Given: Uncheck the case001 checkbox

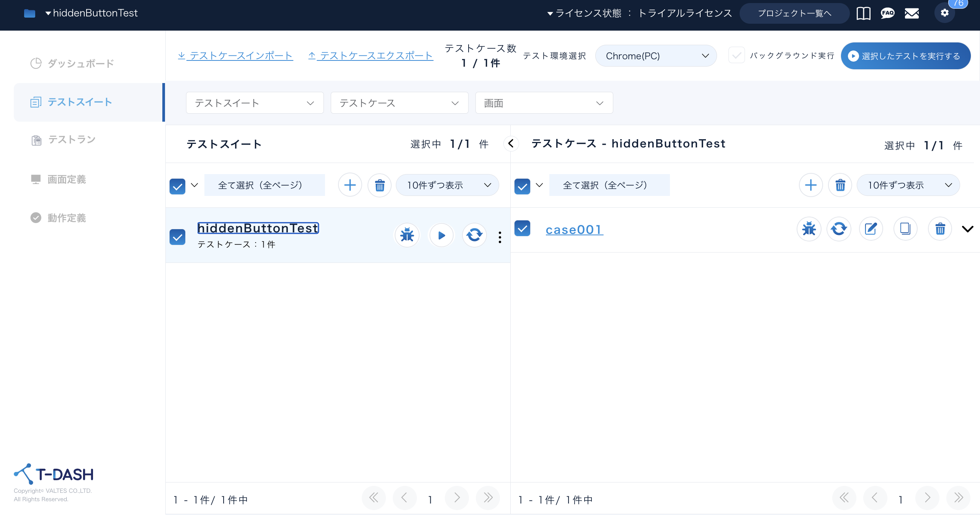Looking at the screenshot, I should (522, 228).
